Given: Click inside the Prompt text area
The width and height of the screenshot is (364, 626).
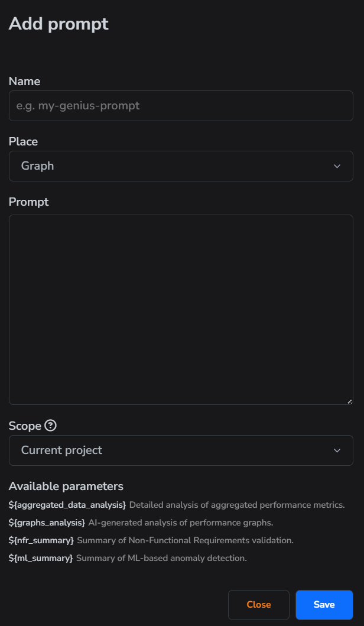Looking at the screenshot, I should [x=181, y=307].
